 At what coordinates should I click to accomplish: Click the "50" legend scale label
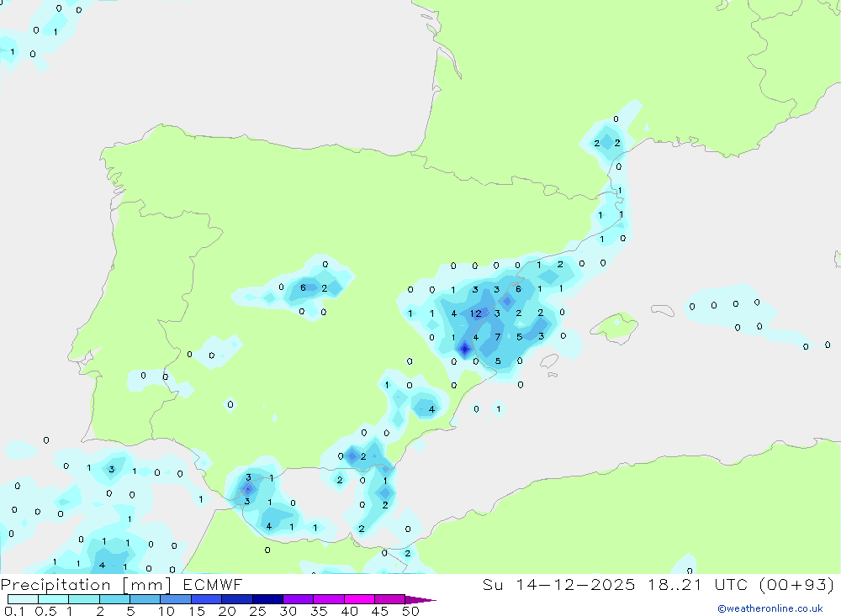pyautogui.click(x=411, y=611)
